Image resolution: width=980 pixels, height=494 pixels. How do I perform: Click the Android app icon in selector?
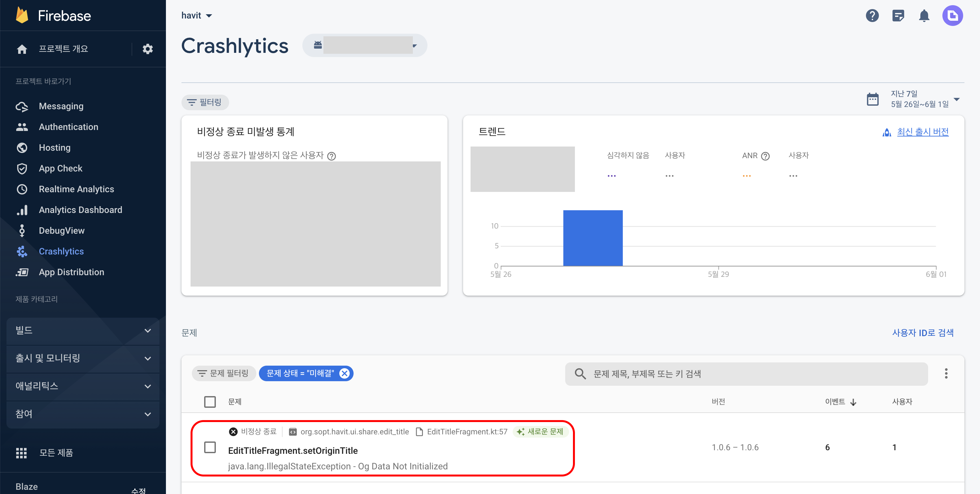tap(318, 45)
